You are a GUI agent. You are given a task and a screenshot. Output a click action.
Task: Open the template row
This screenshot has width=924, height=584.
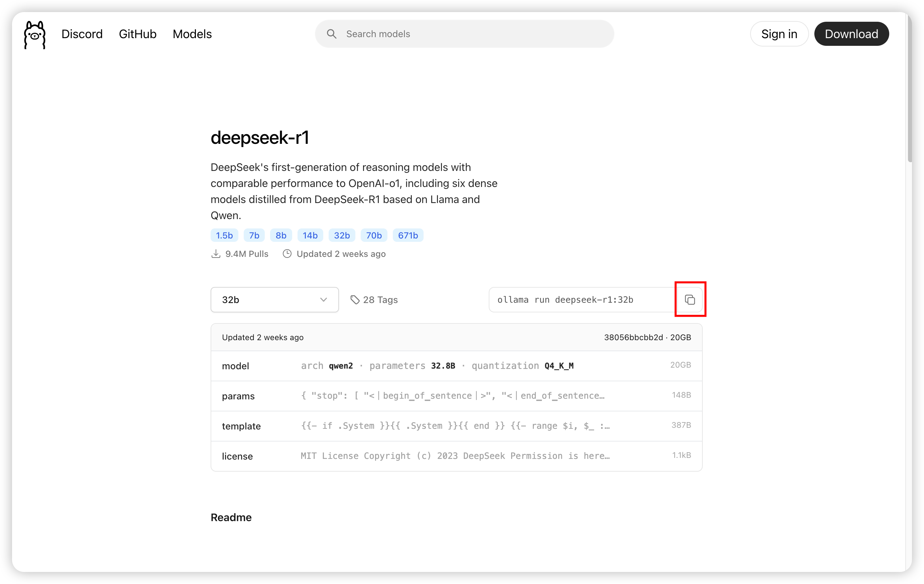[x=457, y=426]
